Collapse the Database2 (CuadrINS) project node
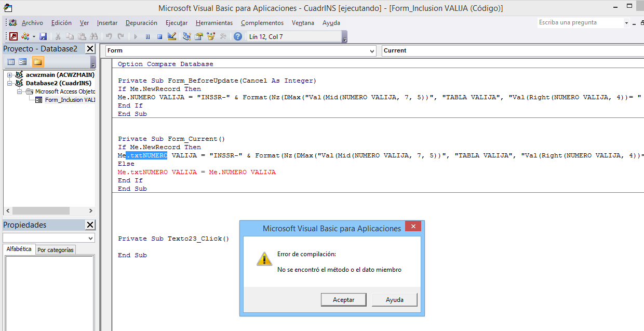 [10, 83]
